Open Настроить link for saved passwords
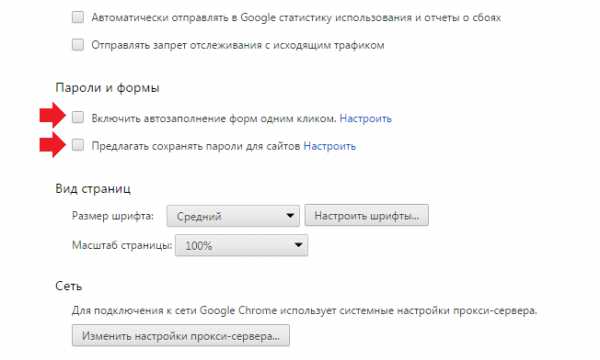This screenshot has height=360, width=600. click(329, 146)
